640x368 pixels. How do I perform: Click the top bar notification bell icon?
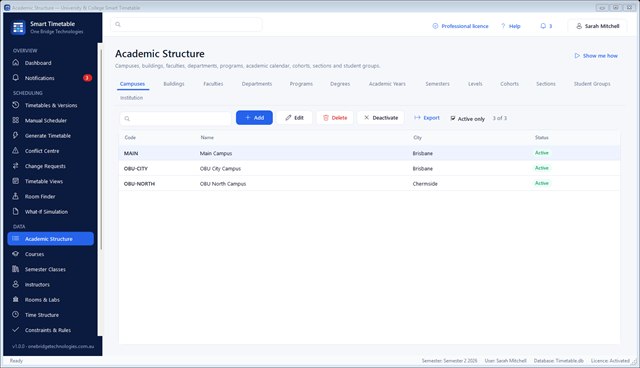pos(543,26)
